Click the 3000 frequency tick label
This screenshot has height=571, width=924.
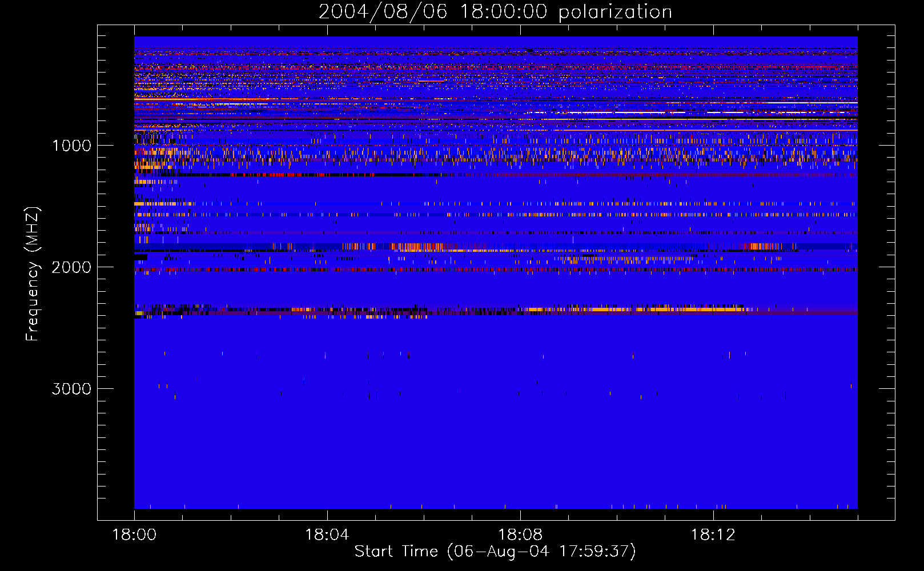point(71,389)
